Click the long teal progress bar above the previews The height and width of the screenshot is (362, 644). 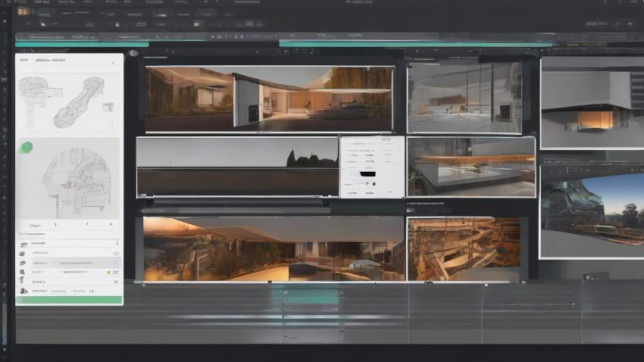[416, 43]
